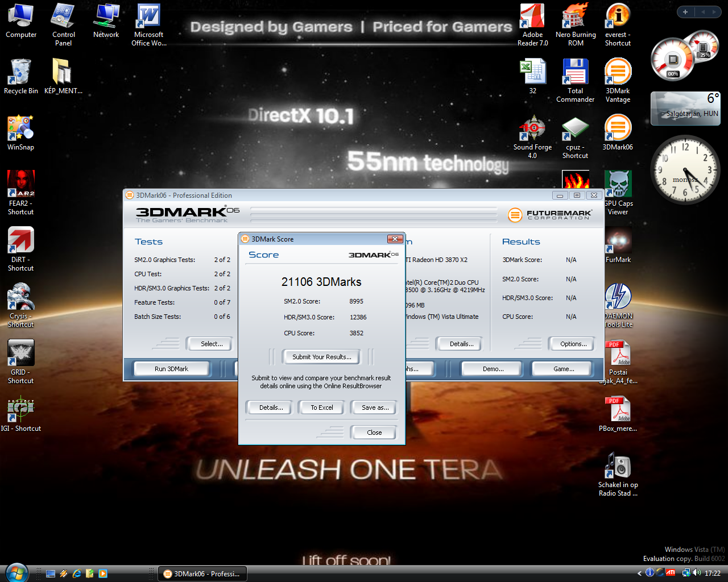
Task: Open everest shortcut
Action: pyautogui.click(x=618, y=24)
